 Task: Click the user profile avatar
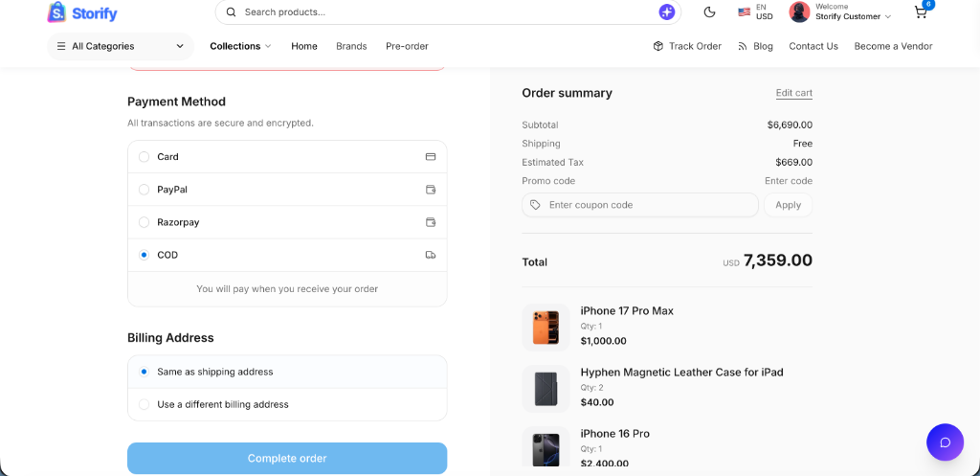coord(799,11)
